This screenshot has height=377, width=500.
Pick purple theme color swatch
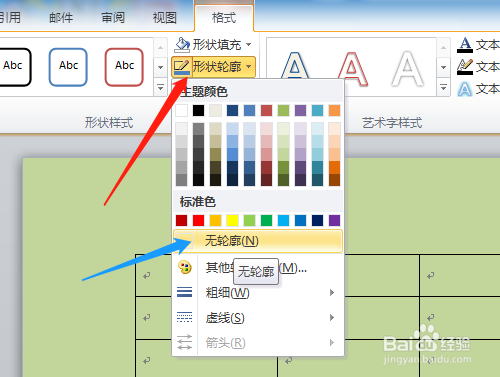[x=300, y=110]
